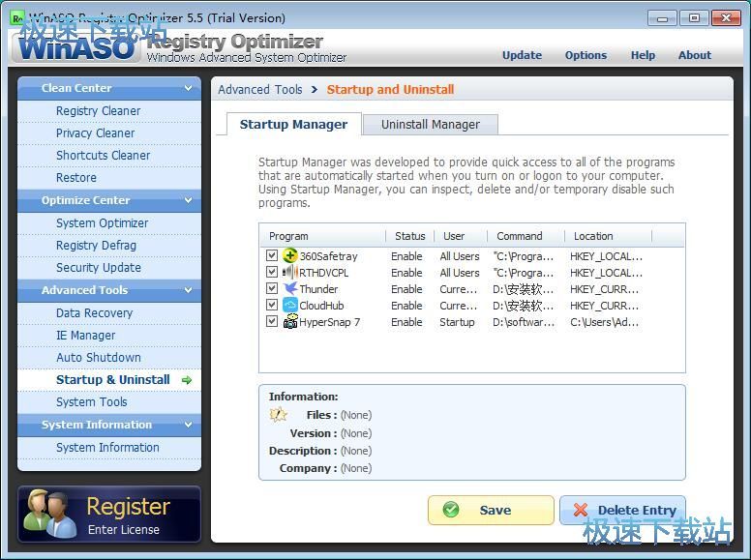751x560 pixels.
Task: Click the Save button
Action: pos(491,510)
